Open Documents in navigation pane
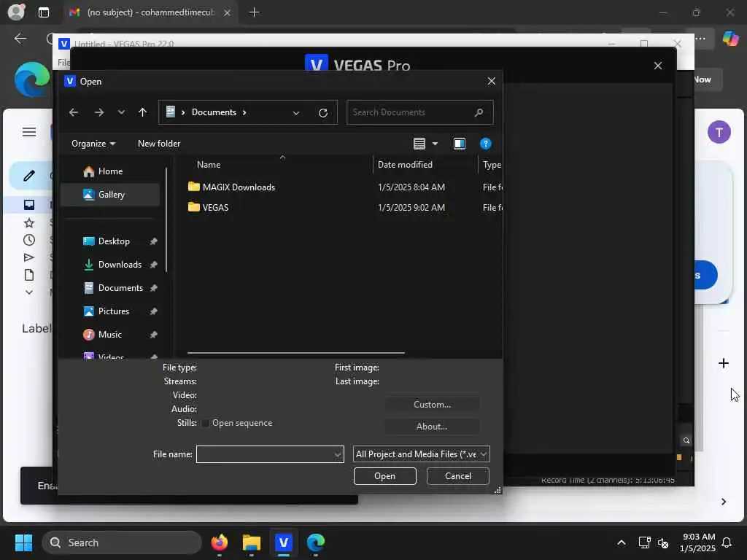This screenshot has height=560, width=747. coord(120,288)
